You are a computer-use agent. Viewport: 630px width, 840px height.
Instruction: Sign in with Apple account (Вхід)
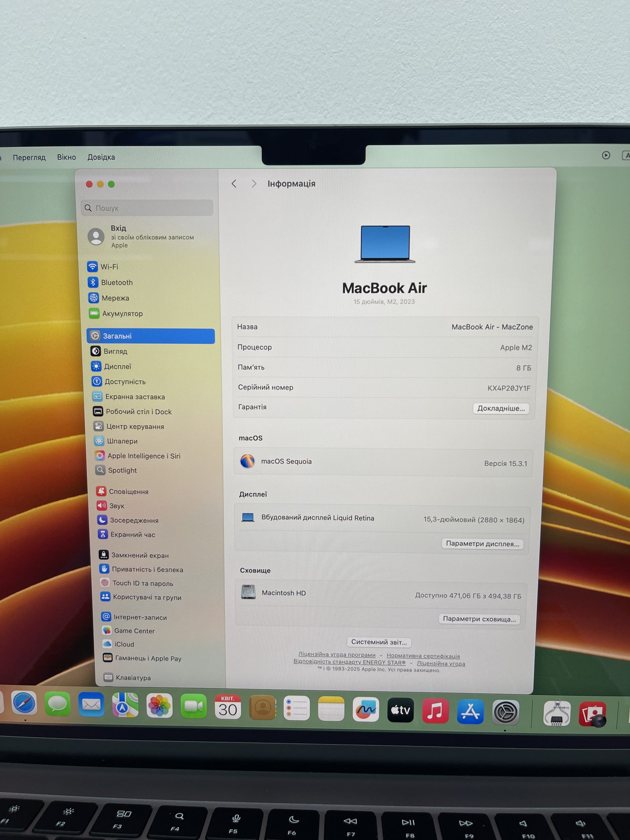pos(141,236)
